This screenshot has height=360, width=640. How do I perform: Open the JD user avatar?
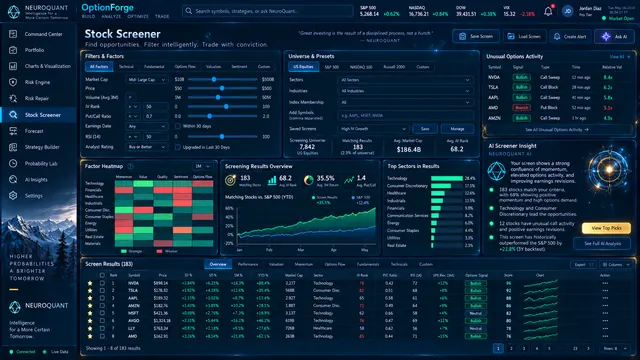coord(567,11)
